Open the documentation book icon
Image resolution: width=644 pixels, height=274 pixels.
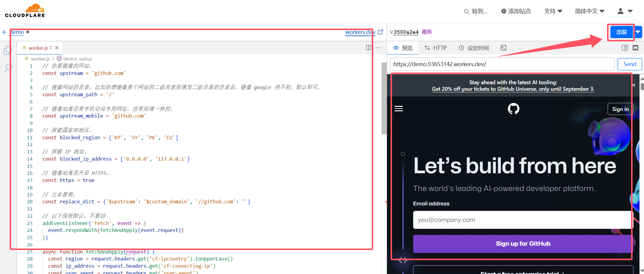[625, 48]
